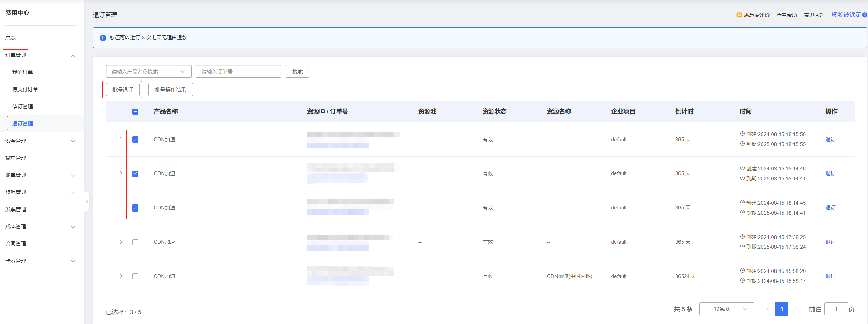The height and width of the screenshot is (324, 868).
Task: Click 退订 for the 36524 天 row
Action: [830, 276]
